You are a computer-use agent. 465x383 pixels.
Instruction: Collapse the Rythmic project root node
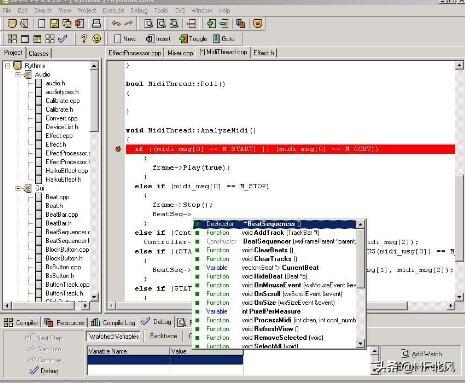[7, 66]
